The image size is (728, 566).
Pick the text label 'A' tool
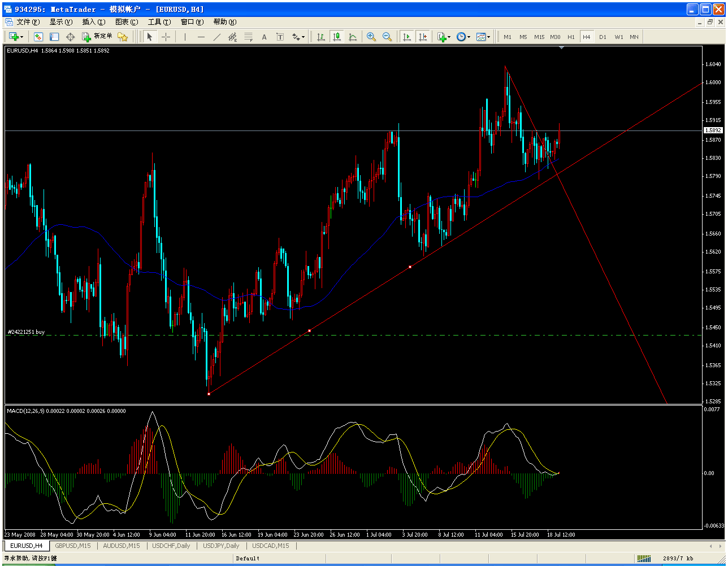click(264, 37)
